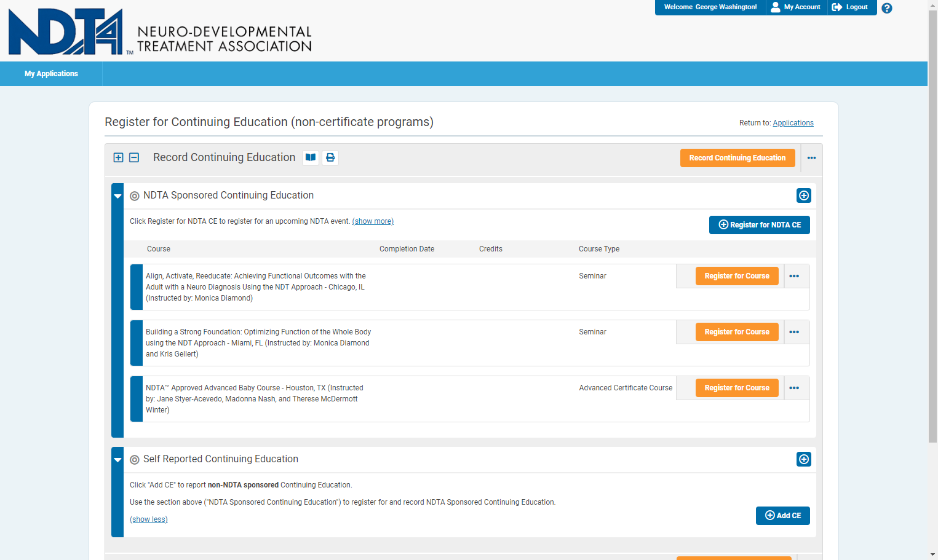
Task: Open the book instructions icon
Action: click(311, 157)
